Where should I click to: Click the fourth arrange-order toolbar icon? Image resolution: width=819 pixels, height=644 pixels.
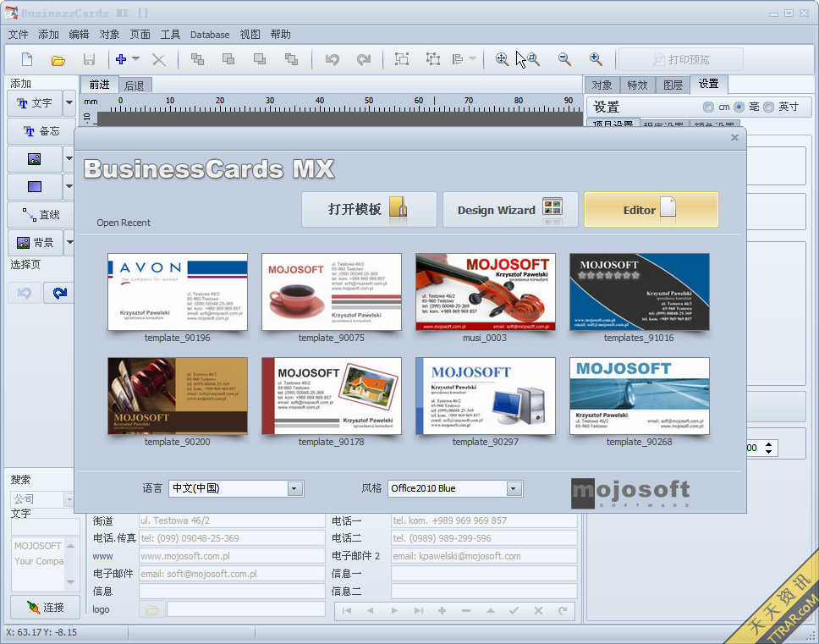[x=291, y=59]
